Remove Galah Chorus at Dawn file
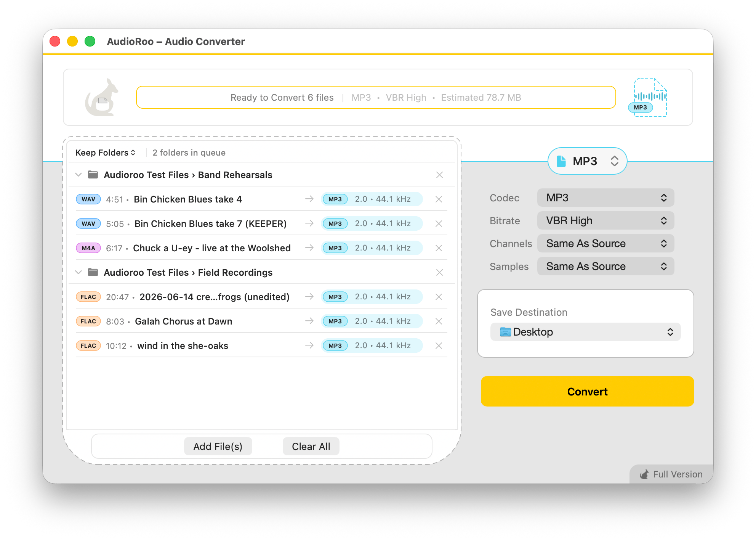756x540 pixels. [439, 321]
